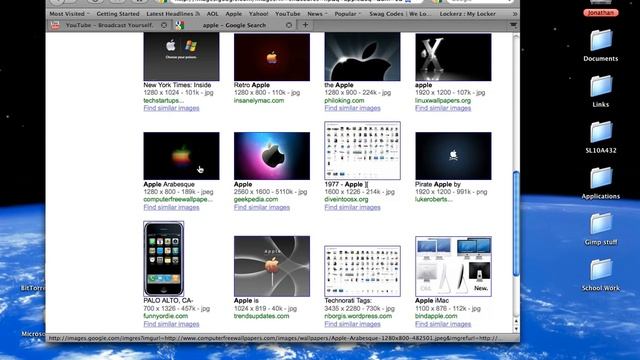The height and width of the screenshot is (360, 640).
Task: Show more bookmarks with the chevron
Action: point(515,14)
